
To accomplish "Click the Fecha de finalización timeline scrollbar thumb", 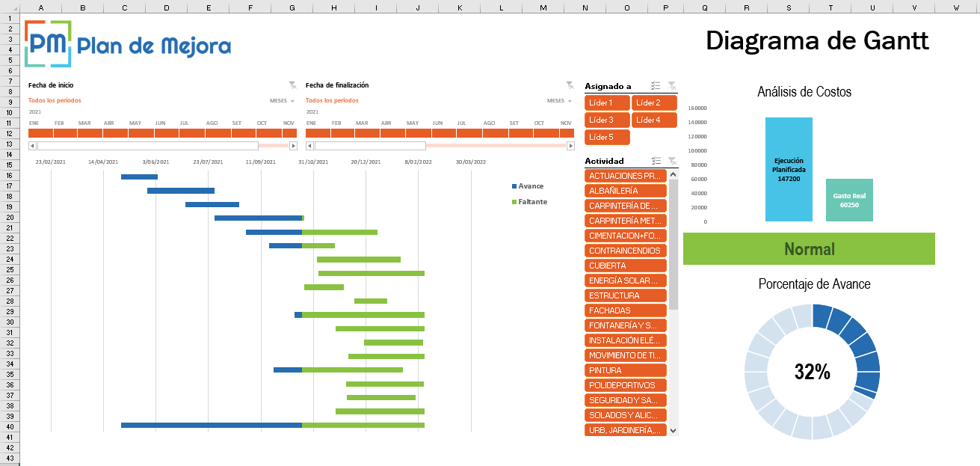I will (x=371, y=146).
